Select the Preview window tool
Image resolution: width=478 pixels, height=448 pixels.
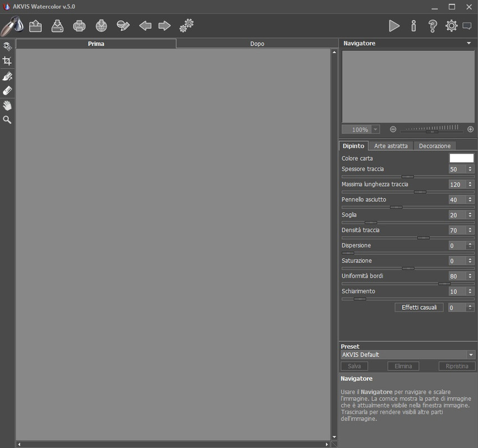(x=7, y=46)
